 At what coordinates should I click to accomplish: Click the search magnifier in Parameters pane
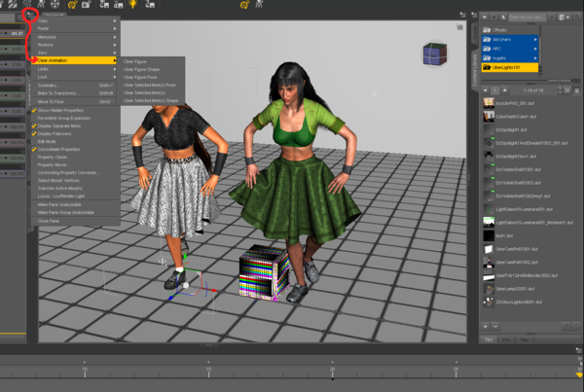pyautogui.click(x=19, y=18)
